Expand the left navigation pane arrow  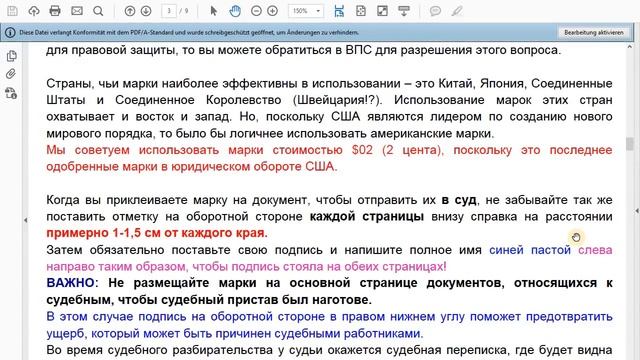pos(25,220)
